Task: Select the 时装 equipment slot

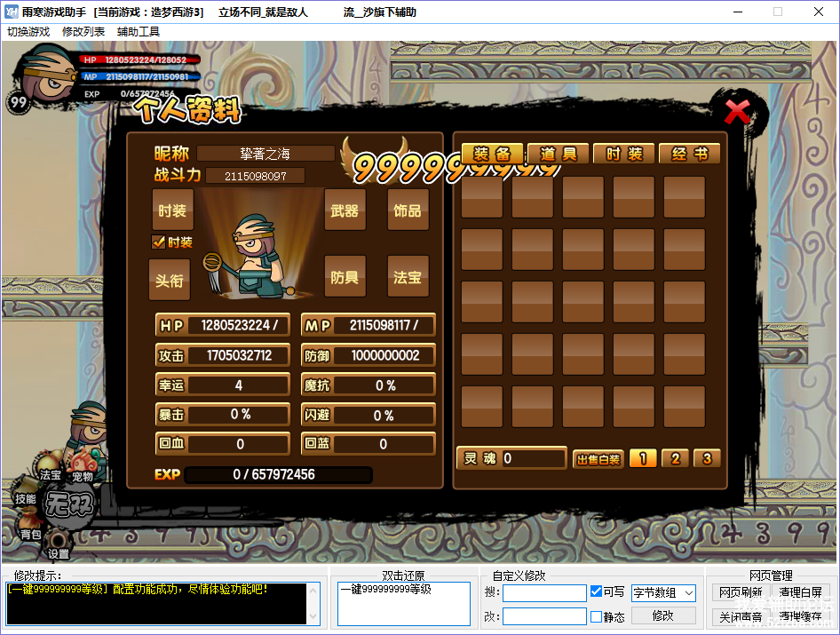Action: [x=172, y=210]
